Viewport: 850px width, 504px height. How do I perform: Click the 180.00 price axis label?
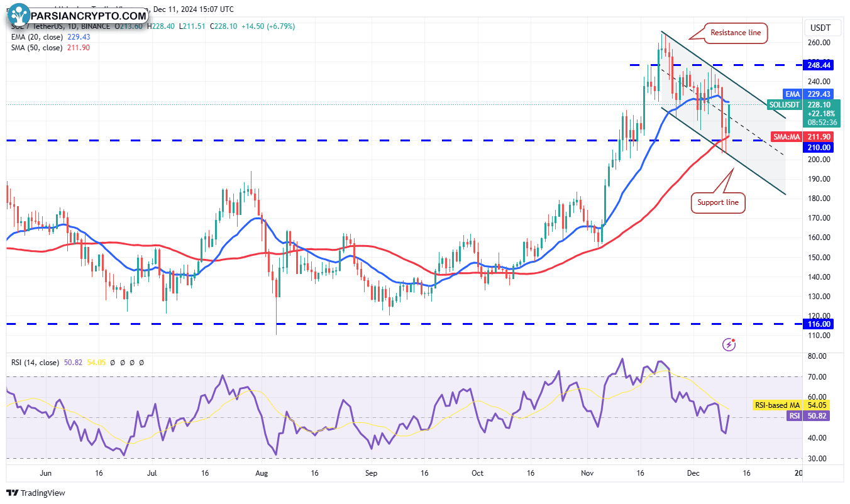click(x=819, y=199)
